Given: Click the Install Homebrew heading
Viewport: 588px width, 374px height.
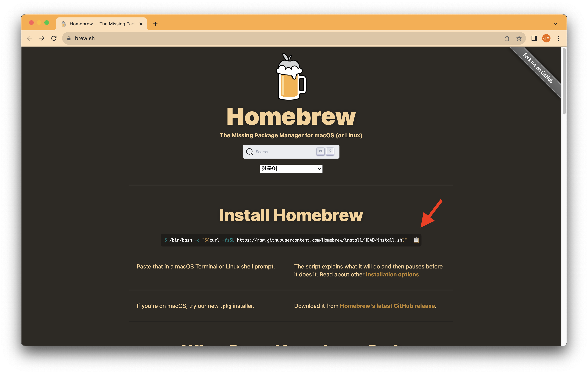Looking at the screenshot, I should [291, 215].
